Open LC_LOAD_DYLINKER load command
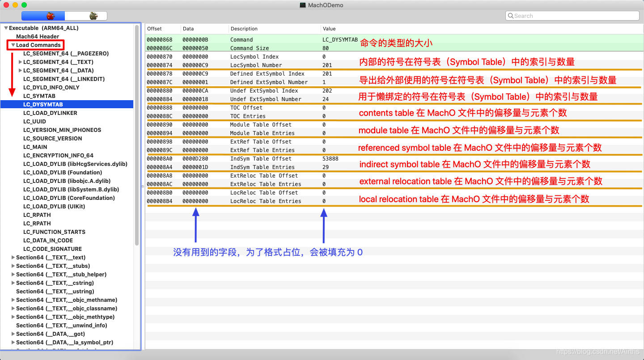This screenshot has width=644, height=360. tap(50, 113)
